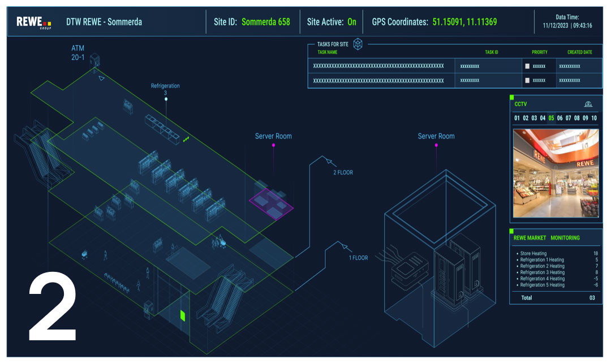Screen dimensions: 611x364
Task: Open the Tasks for Site cube icon
Action: pos(358,44)
